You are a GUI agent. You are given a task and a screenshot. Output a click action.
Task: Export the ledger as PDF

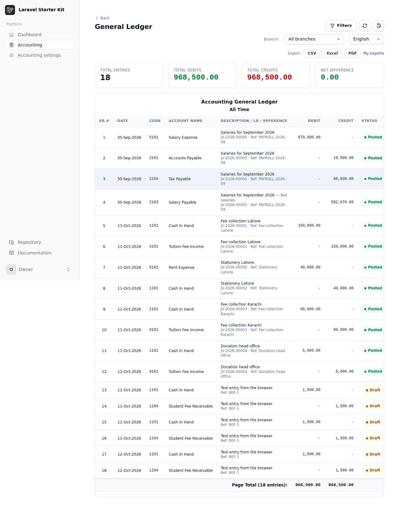pyautogui.click(x=353, y=53)
